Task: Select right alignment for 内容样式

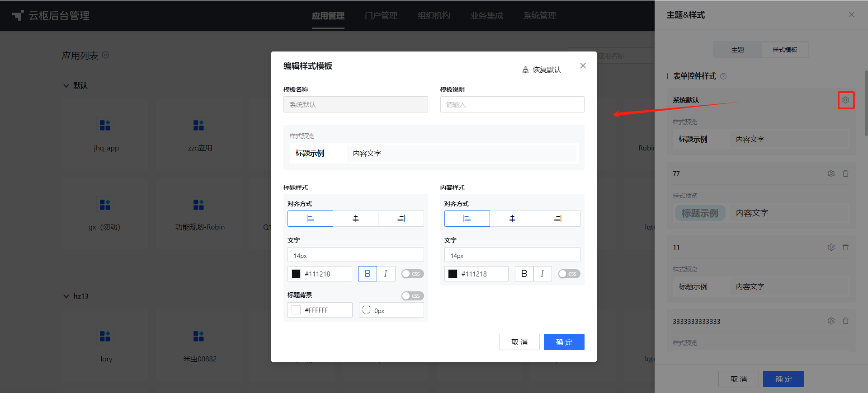Action: tap(558, 219)
